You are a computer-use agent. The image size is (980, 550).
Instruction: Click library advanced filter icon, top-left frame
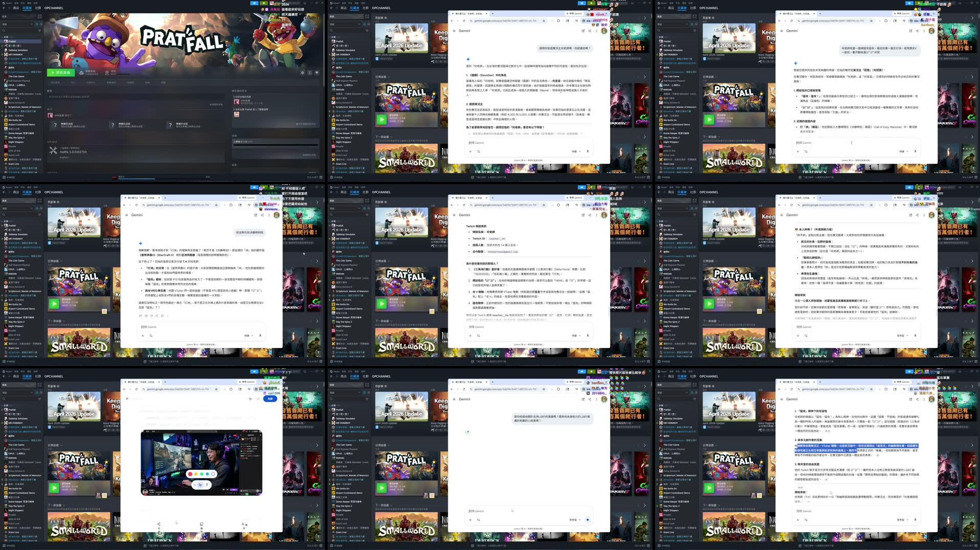click(x=39, y=30)
